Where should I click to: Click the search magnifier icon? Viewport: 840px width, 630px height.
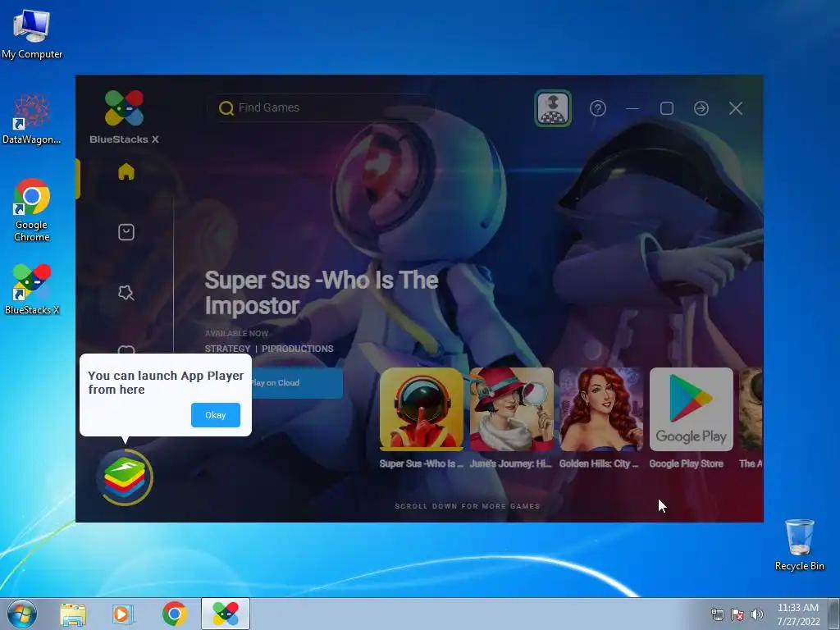coord(226,108)
